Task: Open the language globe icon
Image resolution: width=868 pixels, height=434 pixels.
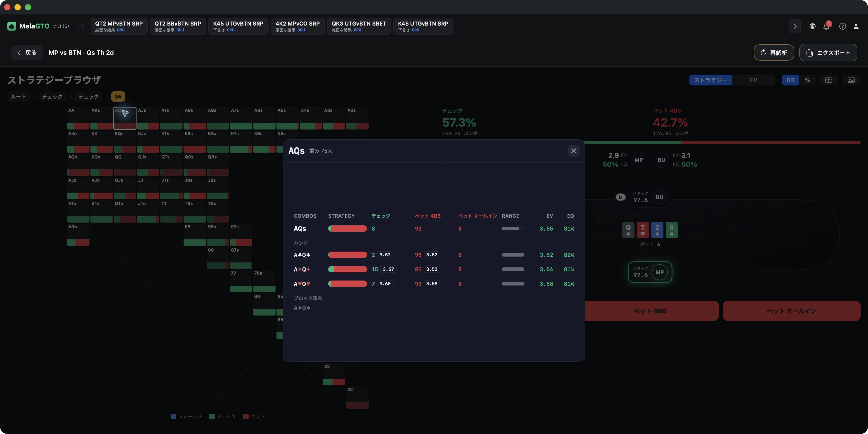Action: point(812,26)
